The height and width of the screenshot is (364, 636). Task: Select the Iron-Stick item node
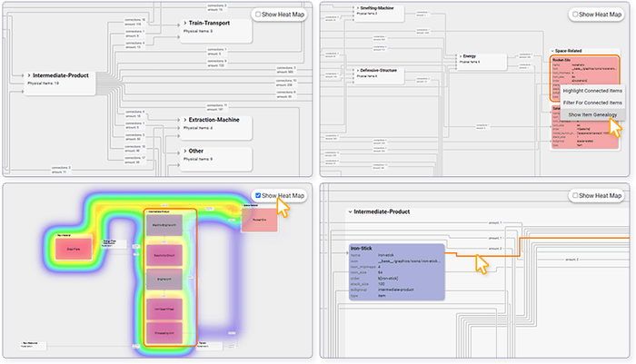[396, 271]
